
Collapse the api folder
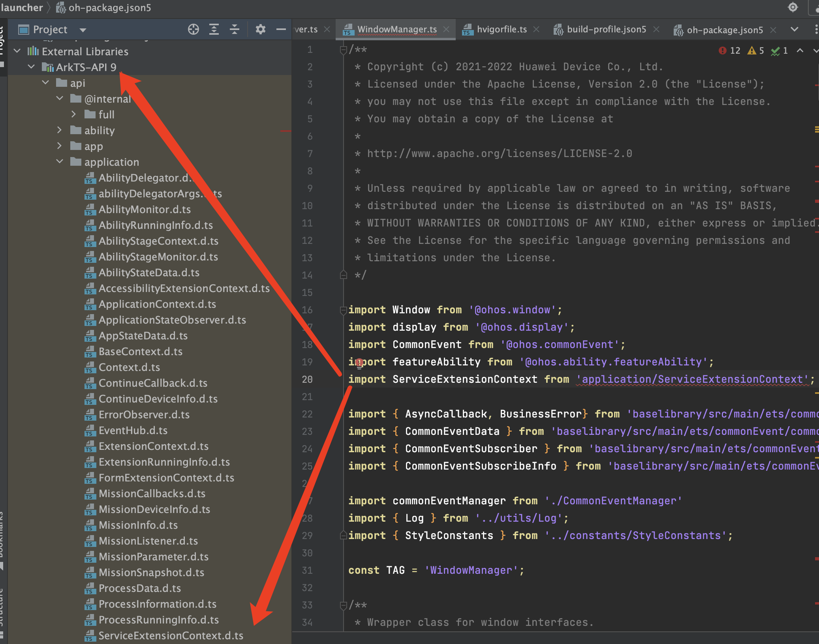tap(45, 83)
